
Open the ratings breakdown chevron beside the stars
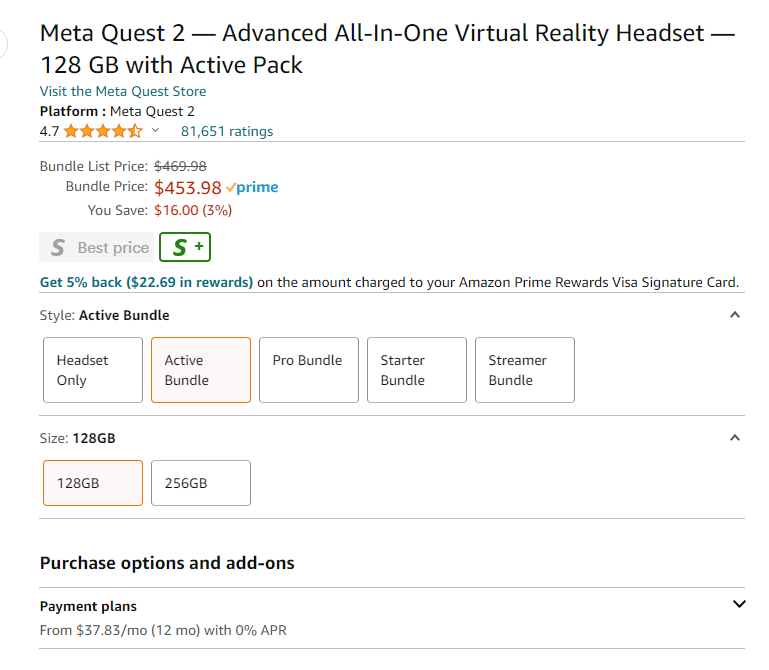(x=155, y=131)
